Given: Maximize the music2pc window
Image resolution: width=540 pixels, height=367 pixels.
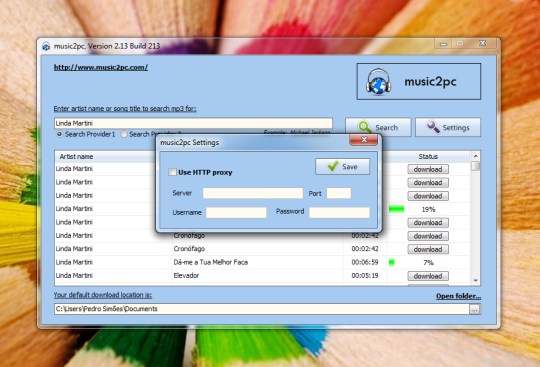Looking at the screenshot, I should tap(460, 44).
